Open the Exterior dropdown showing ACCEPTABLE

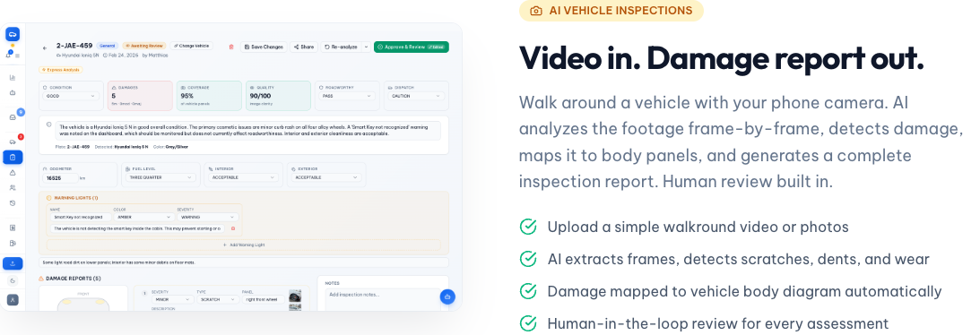[x=327, y=177]
